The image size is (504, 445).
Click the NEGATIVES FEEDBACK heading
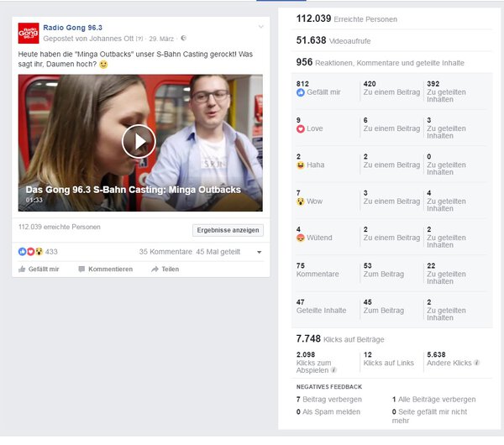pyautogui.click(x=329, y=387)
